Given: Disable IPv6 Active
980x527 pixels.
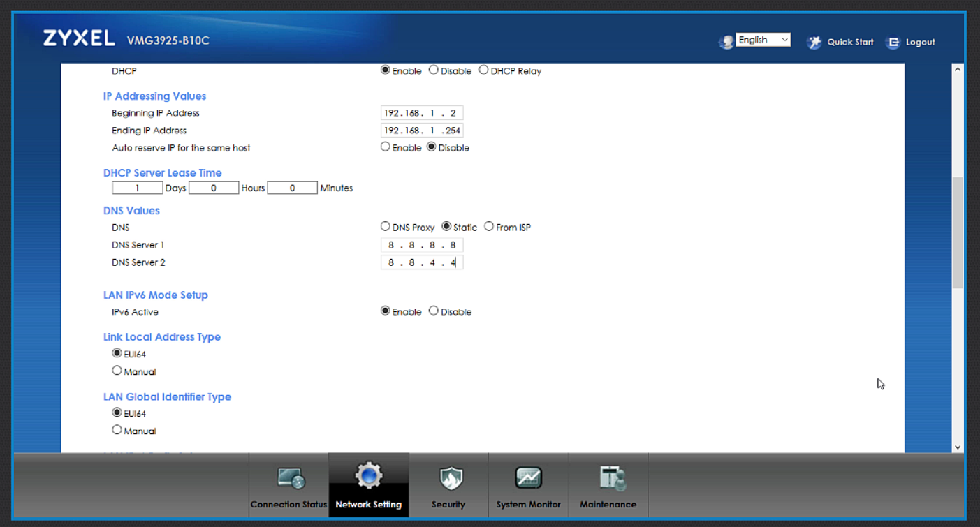Looking at the screenshot, I should 433,311.
